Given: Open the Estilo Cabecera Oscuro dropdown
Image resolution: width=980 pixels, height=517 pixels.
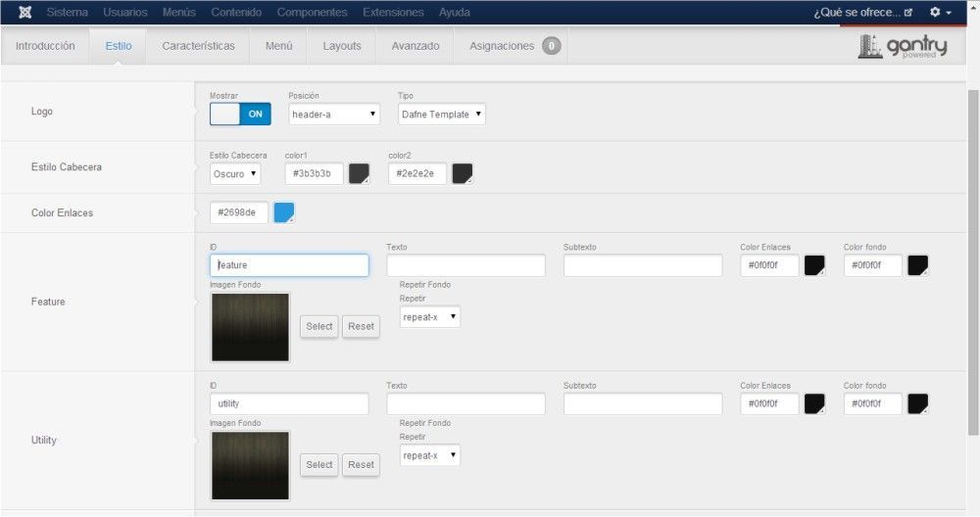Looking at the screenshot, I should point(235,173).
